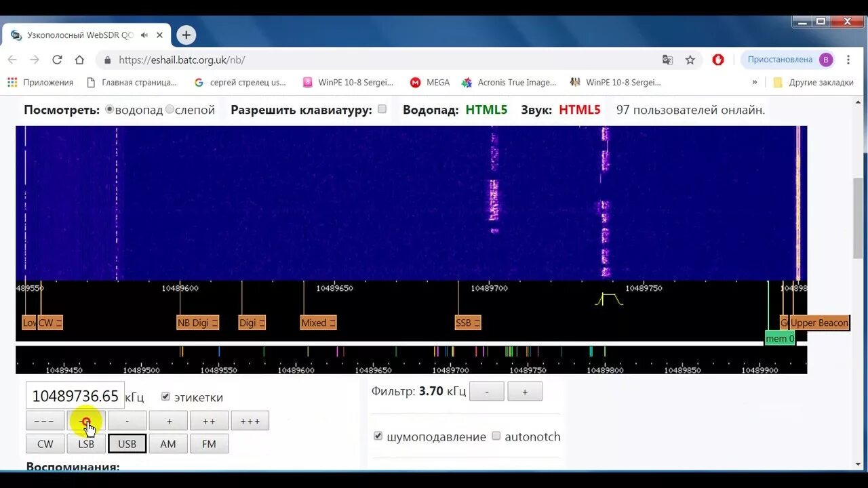This screenshot has width=868, height=488.
Task: Enable the autonotch checkbox
Action: pos(496,436)
